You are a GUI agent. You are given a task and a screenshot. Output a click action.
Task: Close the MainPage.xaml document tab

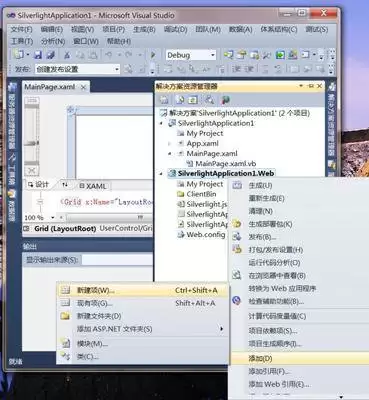[84, 87]
